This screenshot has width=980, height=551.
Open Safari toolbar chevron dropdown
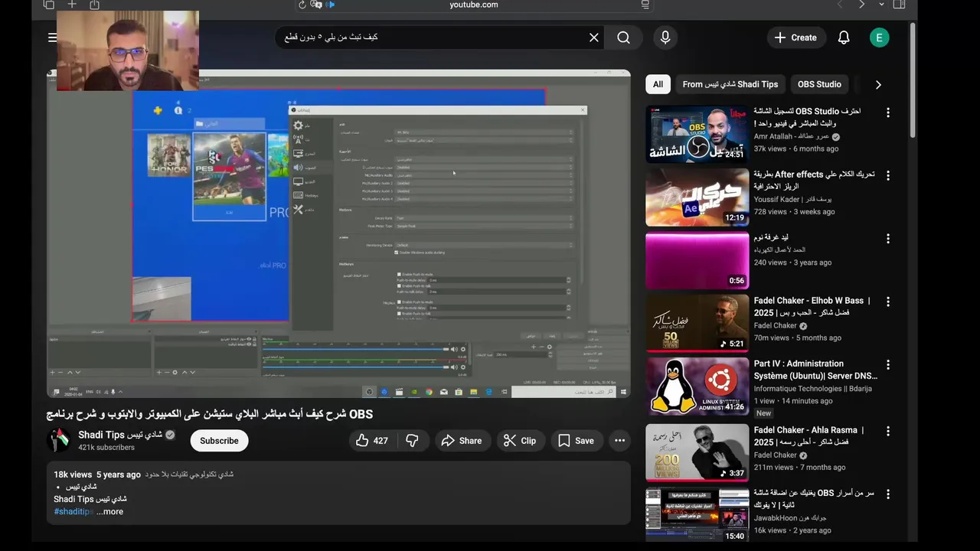tap(881, 5)
